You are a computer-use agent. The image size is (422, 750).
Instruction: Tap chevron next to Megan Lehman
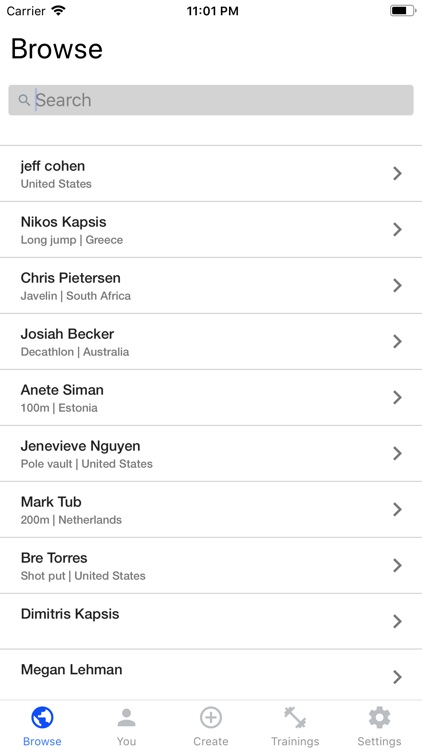[x=397, y=677]
